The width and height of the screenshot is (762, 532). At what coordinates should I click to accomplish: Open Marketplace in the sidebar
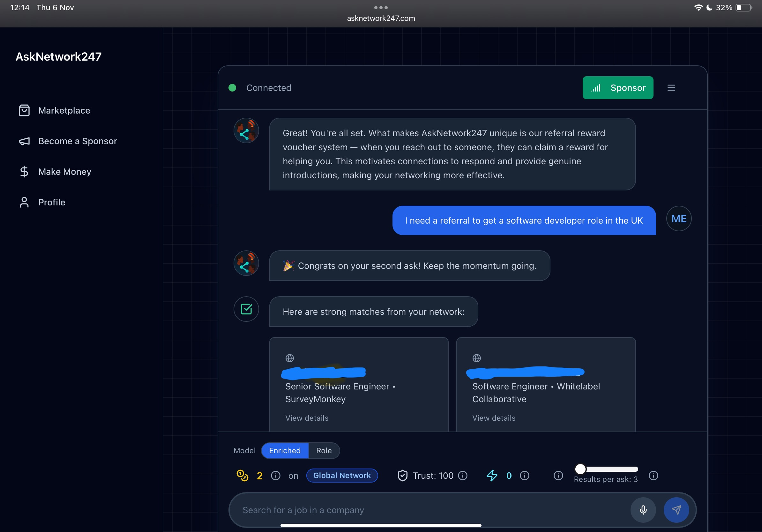(x=64, y=110)
